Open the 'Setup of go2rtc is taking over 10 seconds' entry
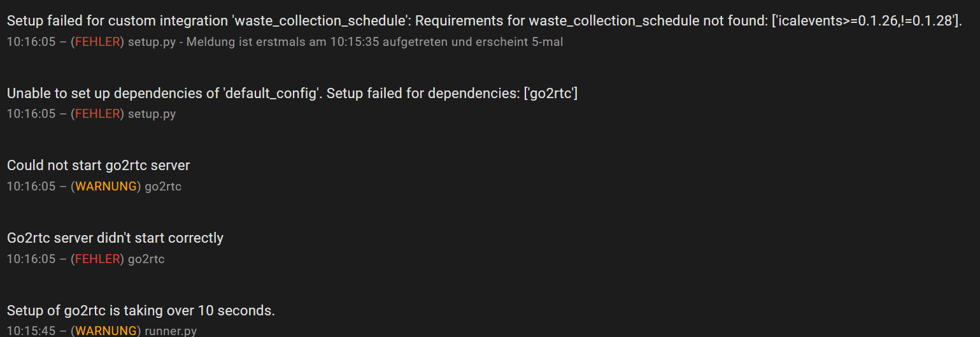This screenshot has height=337, width=980. point(141,311)
